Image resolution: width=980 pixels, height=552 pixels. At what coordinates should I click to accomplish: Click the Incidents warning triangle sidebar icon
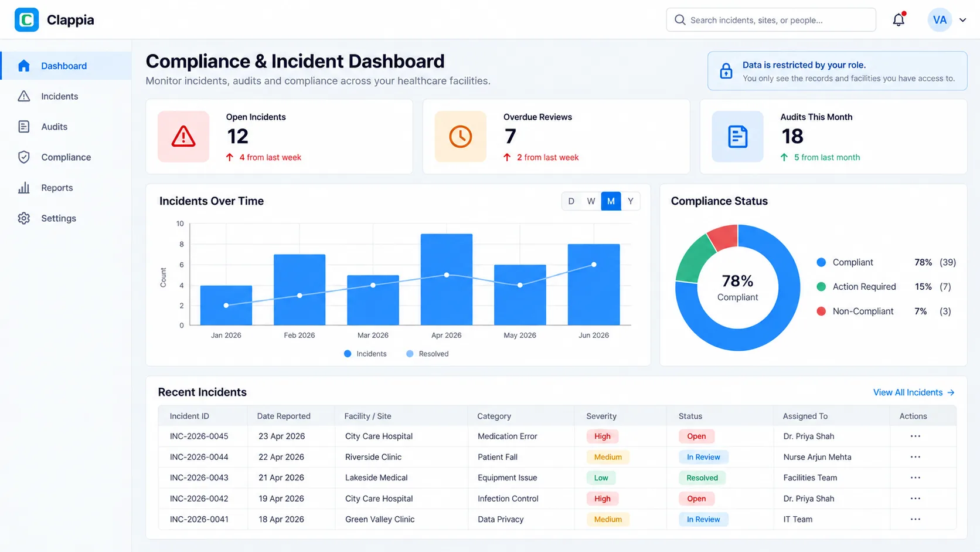(x=24, y=96)
